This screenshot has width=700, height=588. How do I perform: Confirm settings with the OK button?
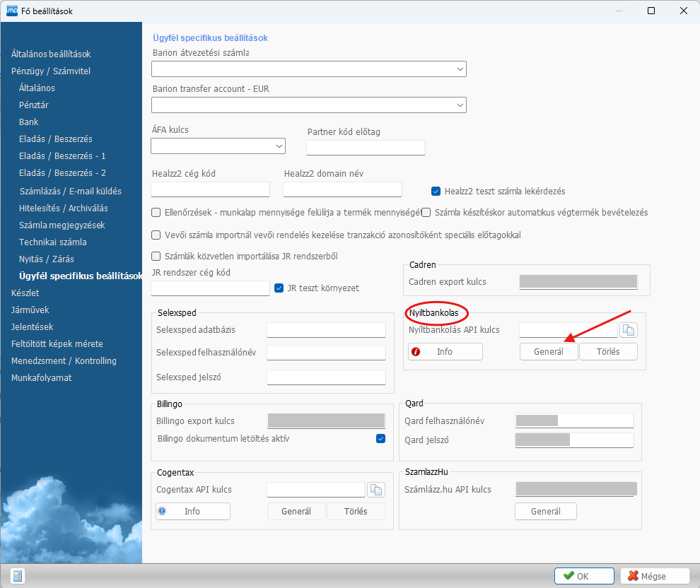[583, 576]
